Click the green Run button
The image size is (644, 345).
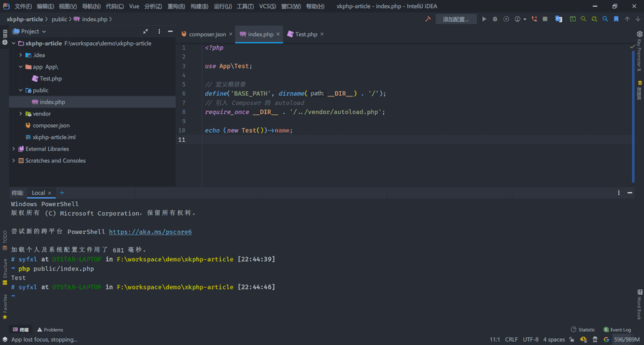484,19
